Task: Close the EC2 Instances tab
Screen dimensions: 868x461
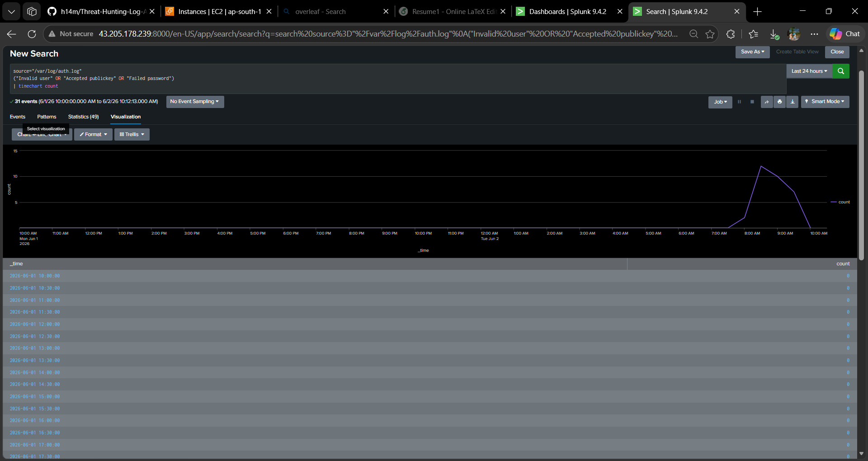Action: point(269,12)
